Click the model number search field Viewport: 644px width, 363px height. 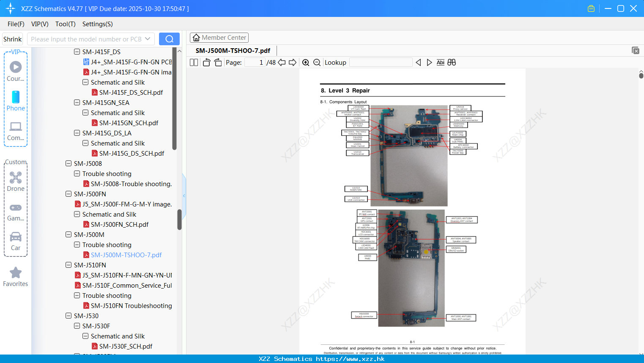coord(86,39)
